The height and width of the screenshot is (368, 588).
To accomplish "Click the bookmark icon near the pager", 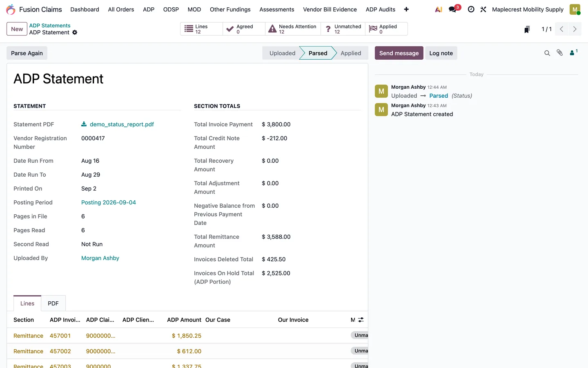I will click(x=527, y=29).
